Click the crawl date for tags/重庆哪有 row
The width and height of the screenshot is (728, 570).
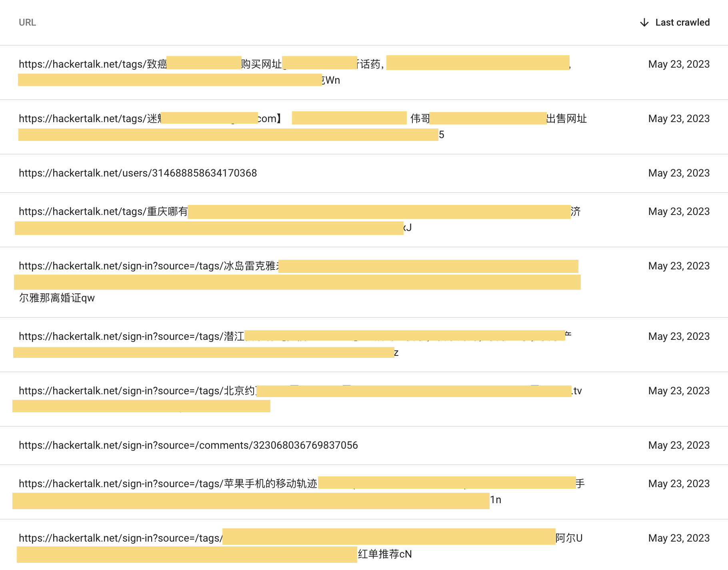(x=679, y=211)
